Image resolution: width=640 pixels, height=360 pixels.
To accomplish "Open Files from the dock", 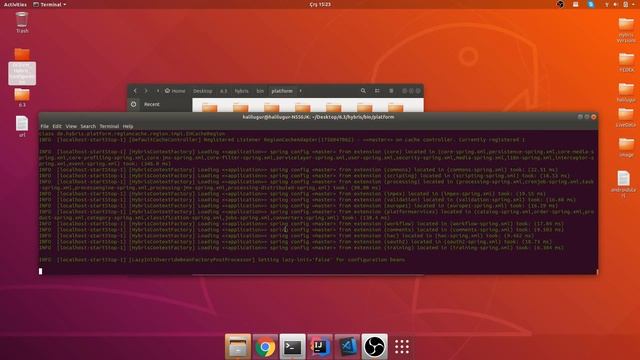I will coord(238,347).
